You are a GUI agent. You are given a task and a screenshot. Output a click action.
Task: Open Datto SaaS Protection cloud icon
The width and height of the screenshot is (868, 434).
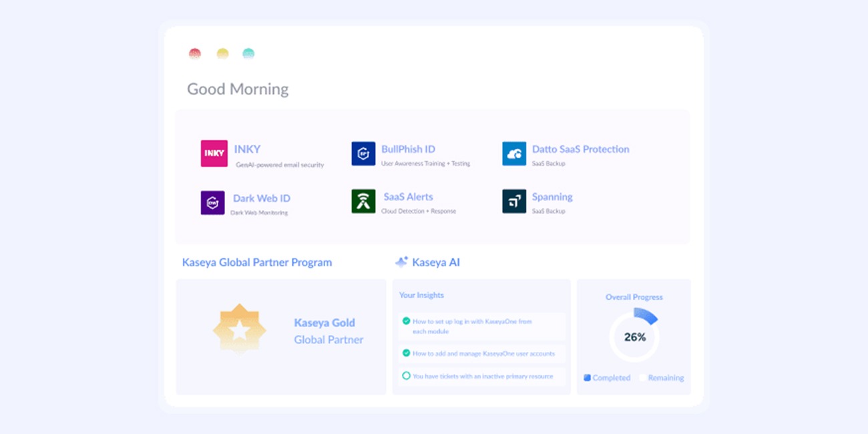[514, 154]
